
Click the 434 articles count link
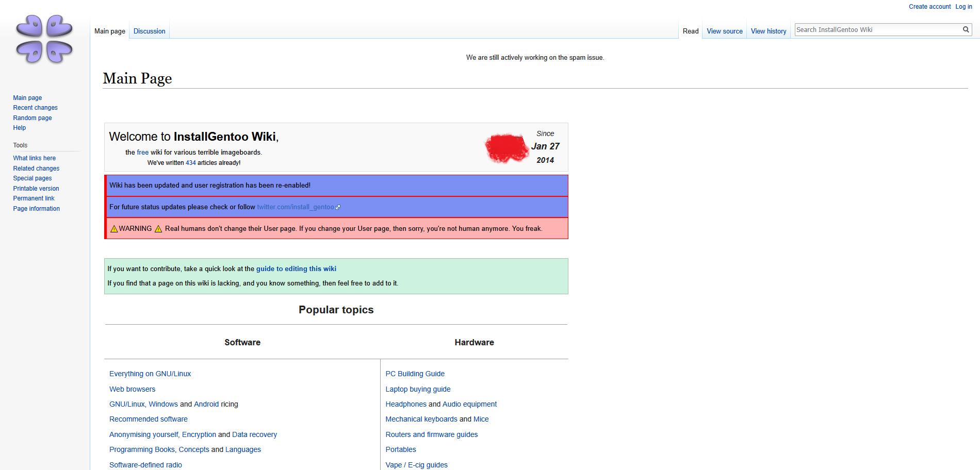coord(191,163)
